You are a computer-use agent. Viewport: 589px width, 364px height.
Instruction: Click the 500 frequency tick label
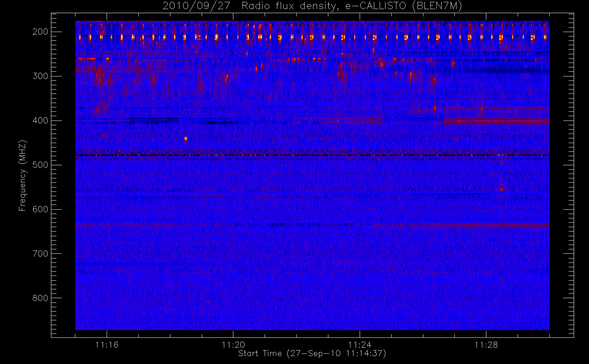click(40, 165)
